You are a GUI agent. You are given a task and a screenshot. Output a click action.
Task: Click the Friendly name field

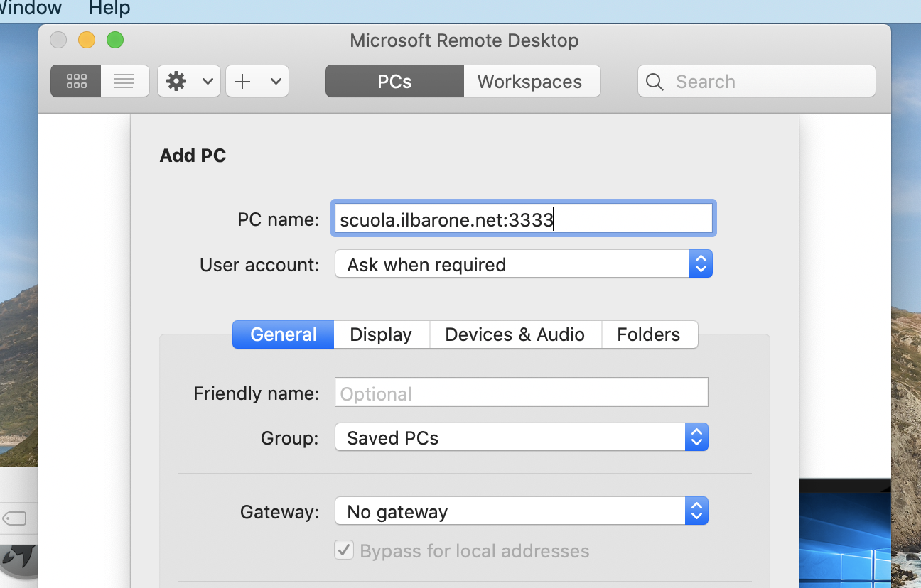pos(521,393)
